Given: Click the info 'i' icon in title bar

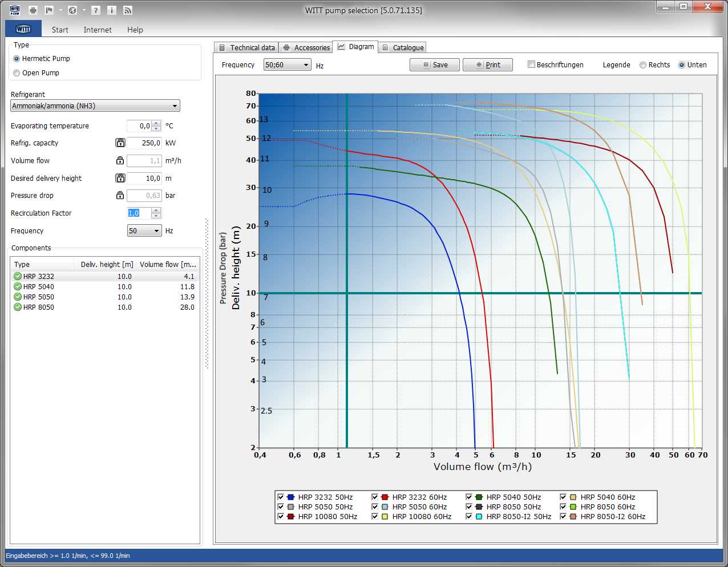Looking at the screenshot, I should tap(112, 10).
